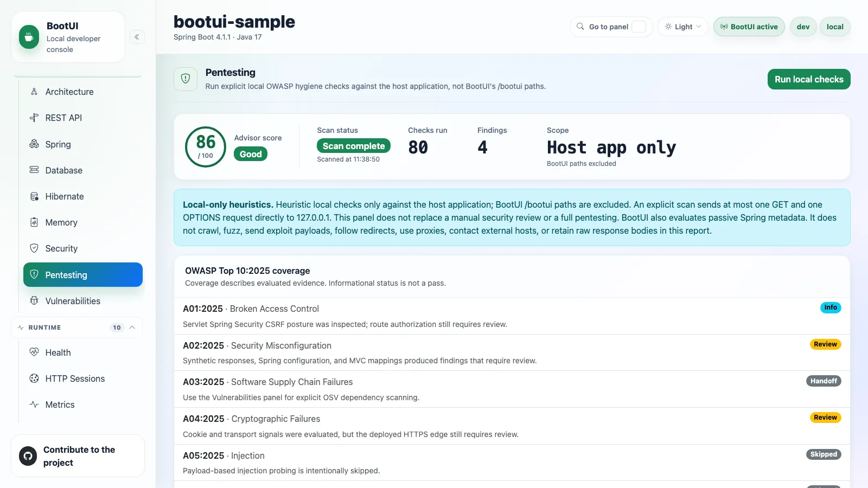Click the Good advisor score badge
This screenshot has height=488, width=868.
[x=251, y=154]
